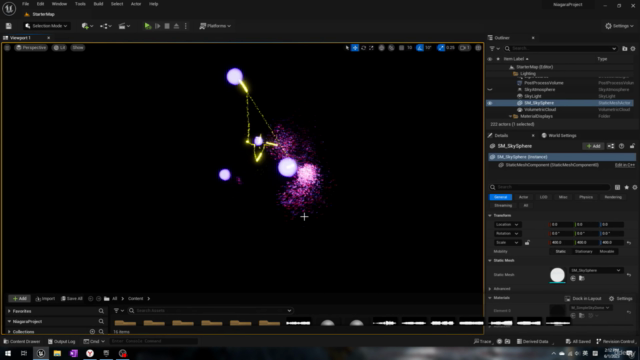Image resolution: width=640 pixels, height=360 pixels.
Task: Open the Window menu
Action: (x=59, y=4)
